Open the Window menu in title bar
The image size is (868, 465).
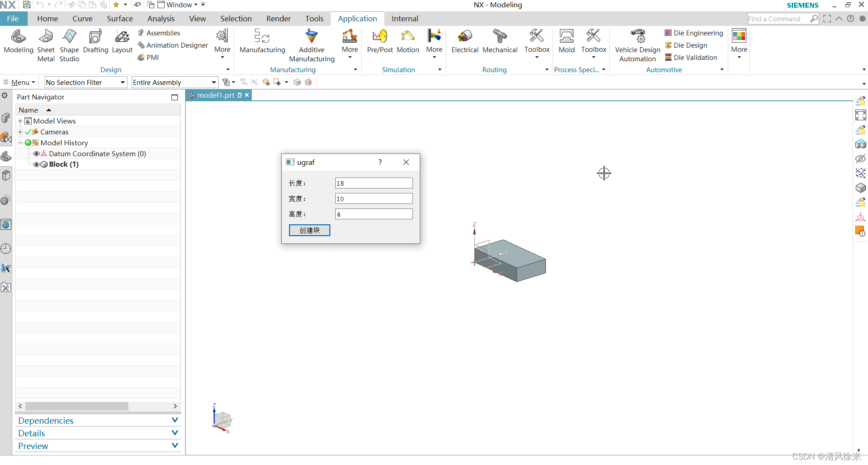(x=178, y=5)
